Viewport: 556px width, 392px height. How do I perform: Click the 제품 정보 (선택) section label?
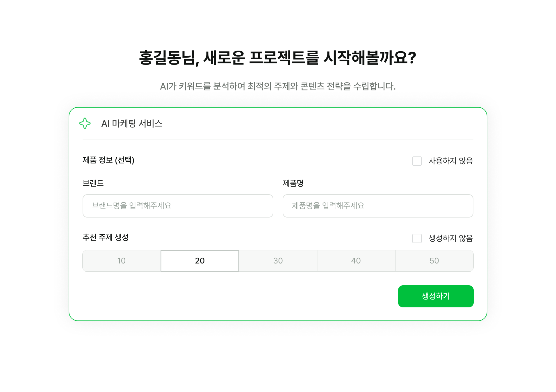108,160
